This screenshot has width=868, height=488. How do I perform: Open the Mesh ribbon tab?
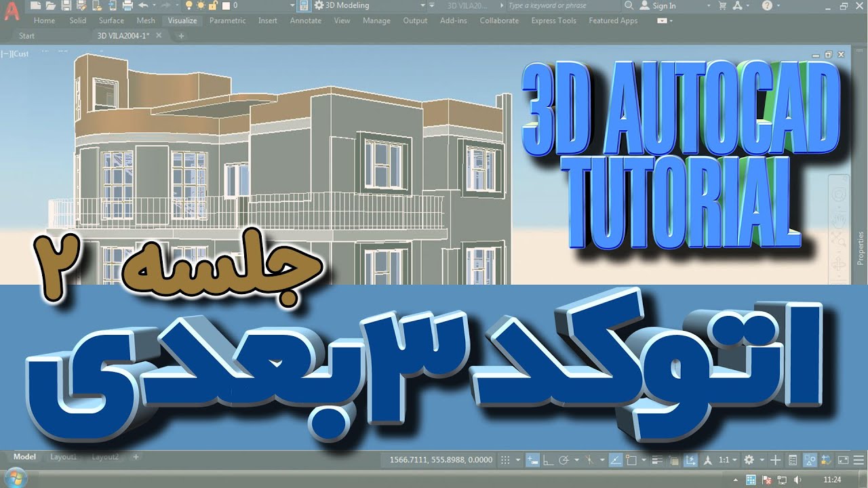pos(146,20)
